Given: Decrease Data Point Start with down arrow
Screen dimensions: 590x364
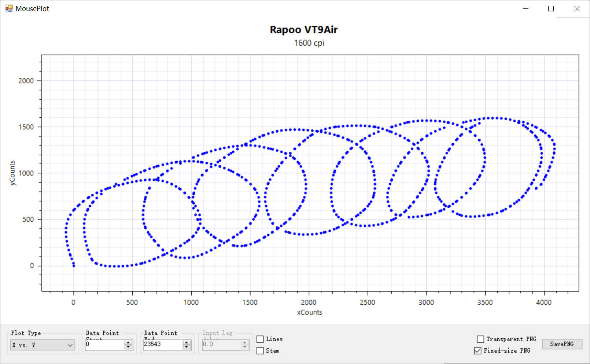Looking at the screenshot, I should click(x=128, y=347).
